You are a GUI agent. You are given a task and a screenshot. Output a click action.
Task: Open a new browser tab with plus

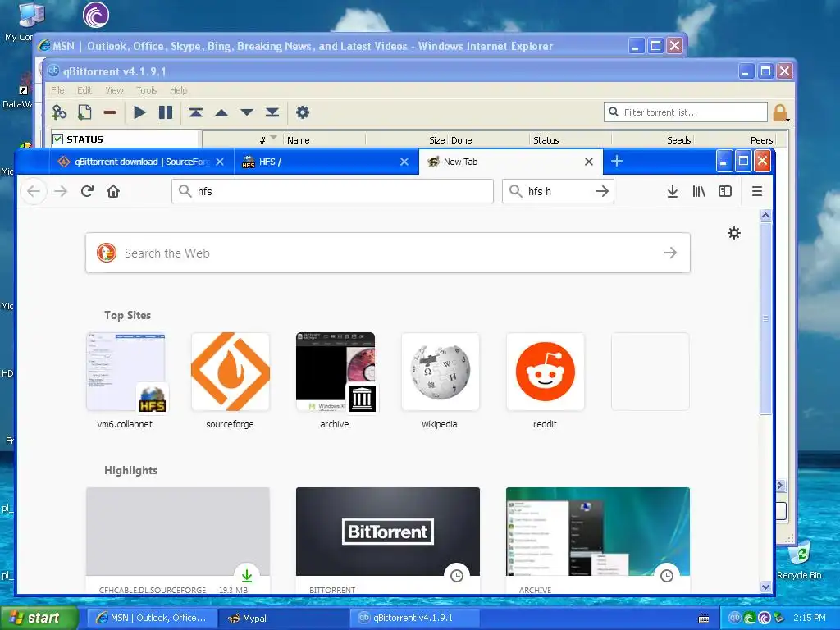coord(617,161)
